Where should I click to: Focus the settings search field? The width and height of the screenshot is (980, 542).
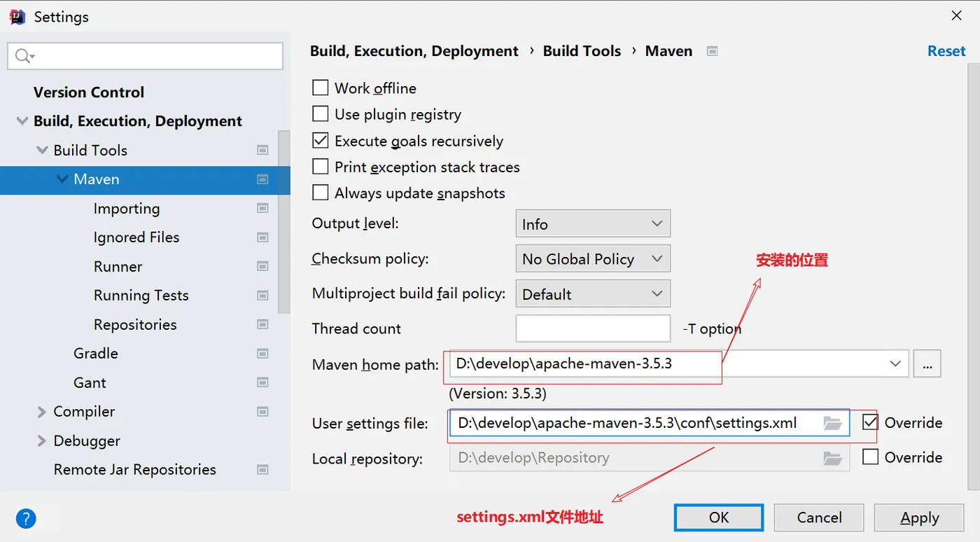coord(146,56)
